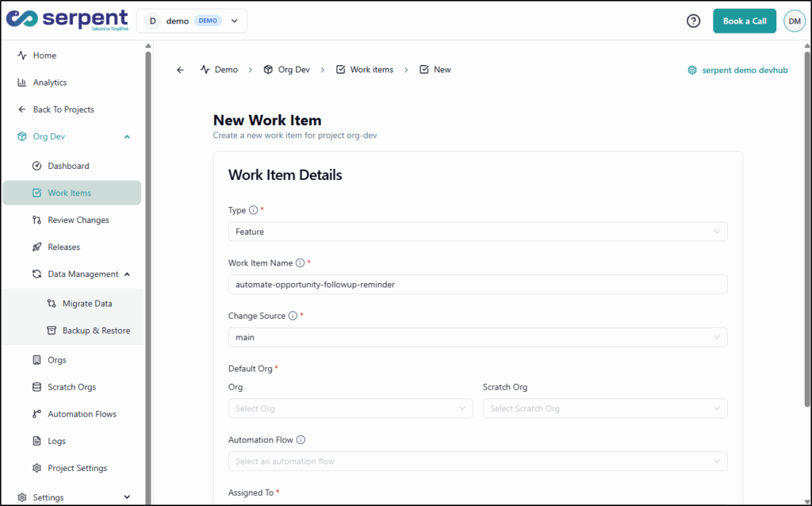The image size is (812, 506).
Task: Open the Select Scratch Org dropdown
Action: (x=604, y=408)
